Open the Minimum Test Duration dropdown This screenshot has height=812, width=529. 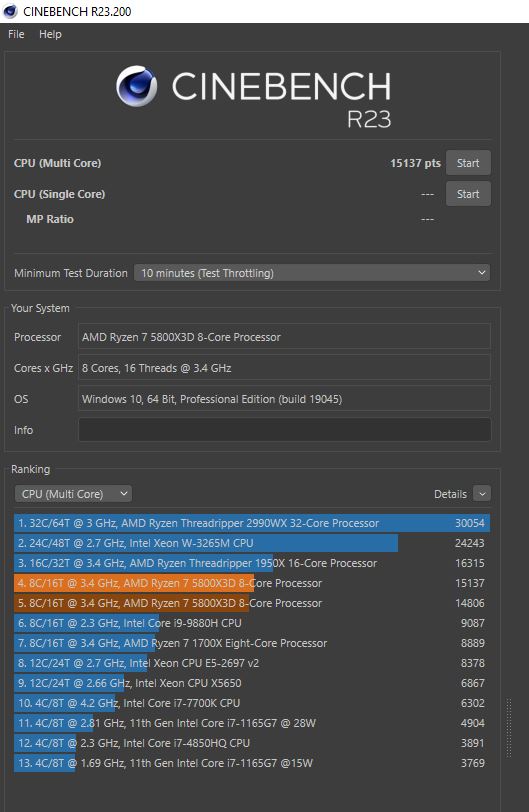coord(312,273)
